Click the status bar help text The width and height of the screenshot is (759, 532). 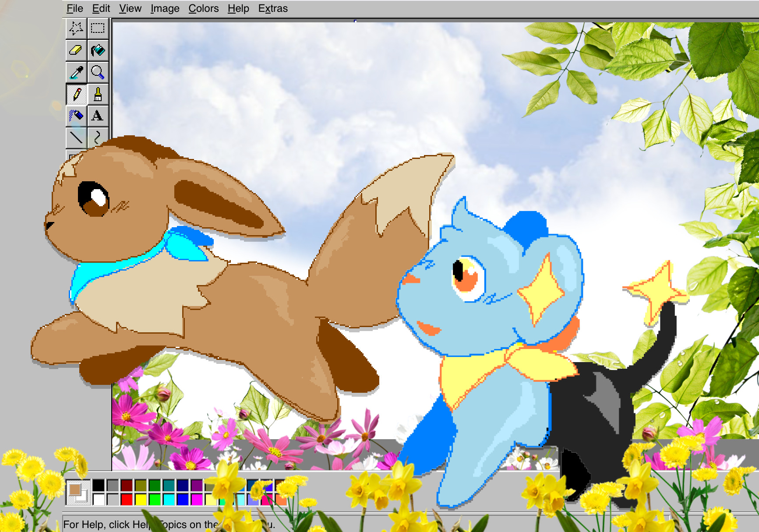(x=169, y=524)
